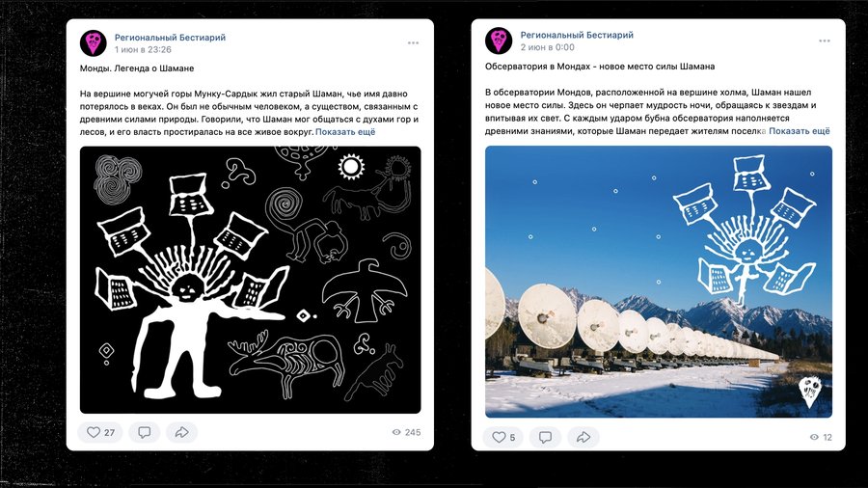
Task: Open the observatory antennas photo
Action: (x=658, y=282)
